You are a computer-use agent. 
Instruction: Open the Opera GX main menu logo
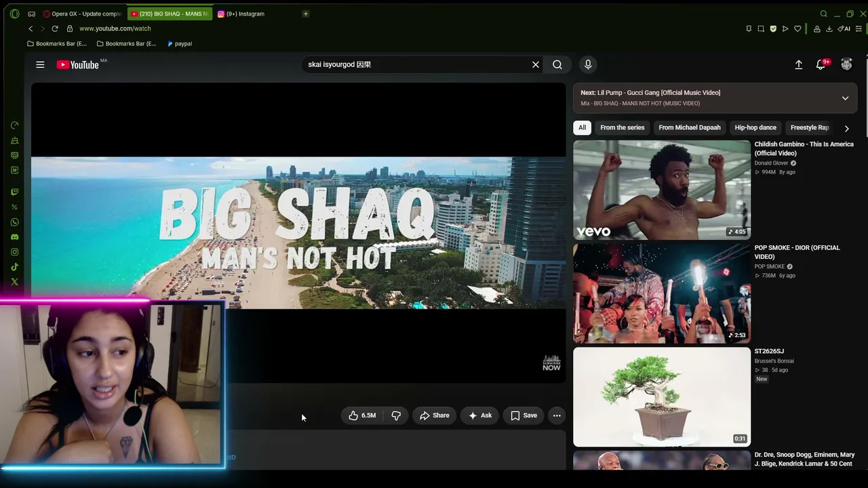15,14
